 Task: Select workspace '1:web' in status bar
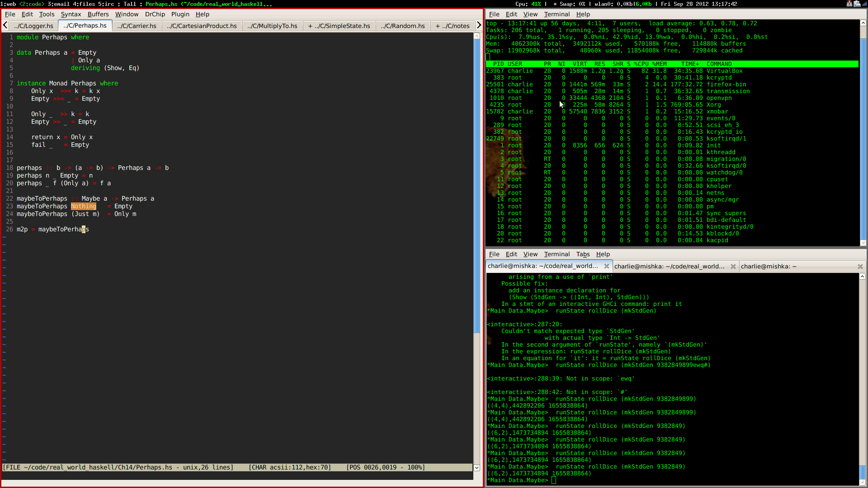coord(8,4)
